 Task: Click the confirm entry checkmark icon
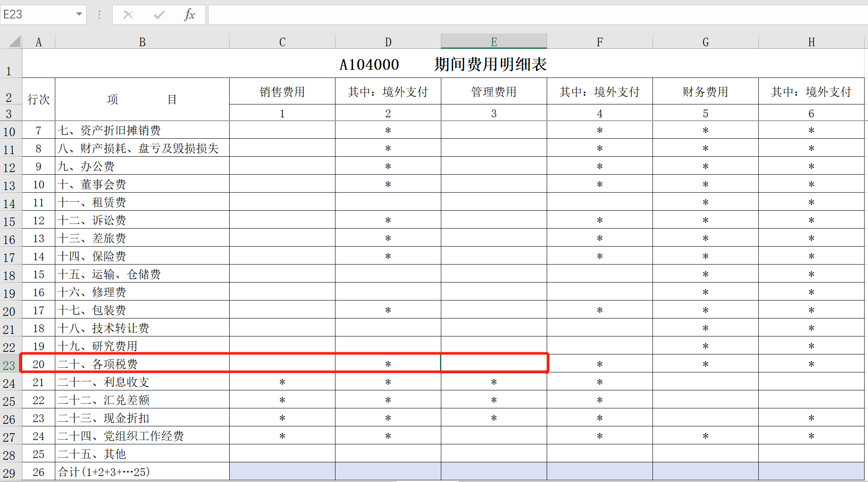click(159, 15)
